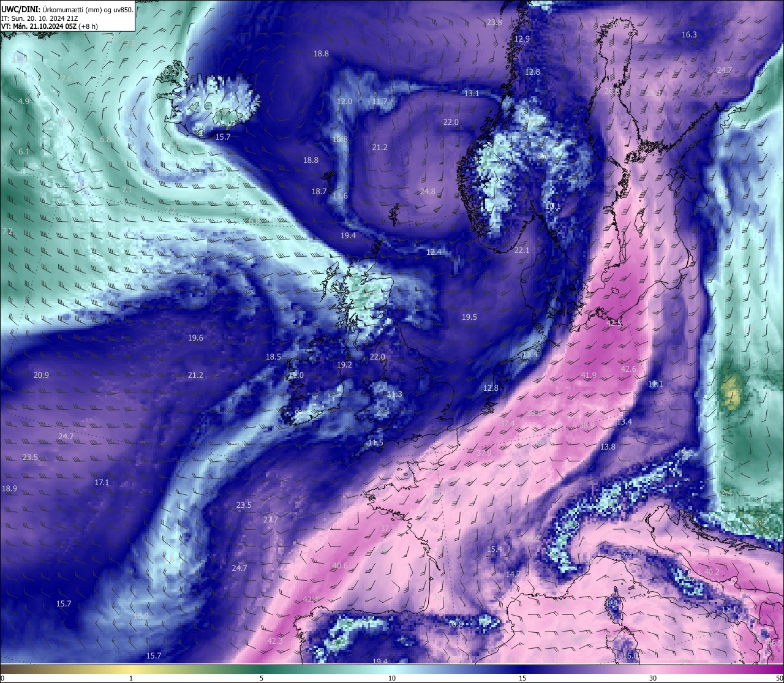The height and width of the screenshot is (683, 784).
Task: Click the 20.9 value on the map
Action: pos(41,375)
